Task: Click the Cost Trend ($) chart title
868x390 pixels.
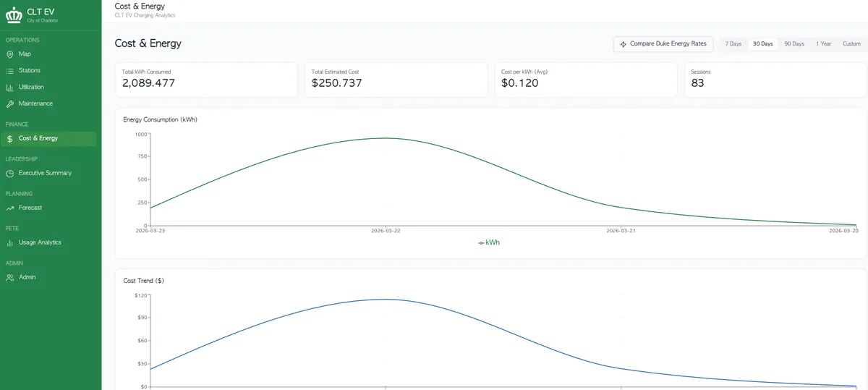Action: tap(144, 281)
